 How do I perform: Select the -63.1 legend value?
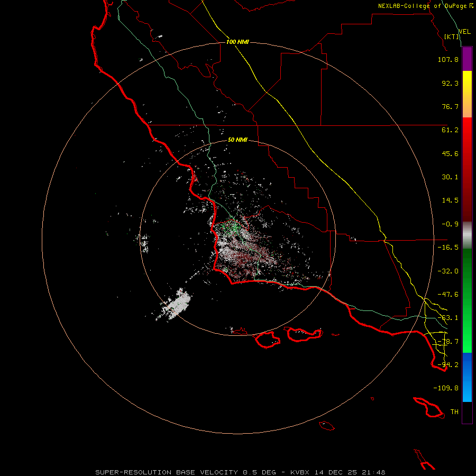[448, 318]
